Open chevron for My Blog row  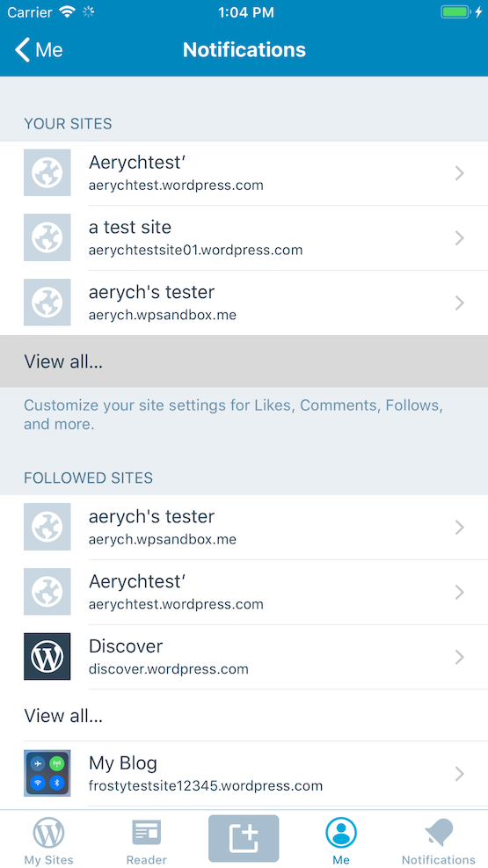click(x=459, y=773)
